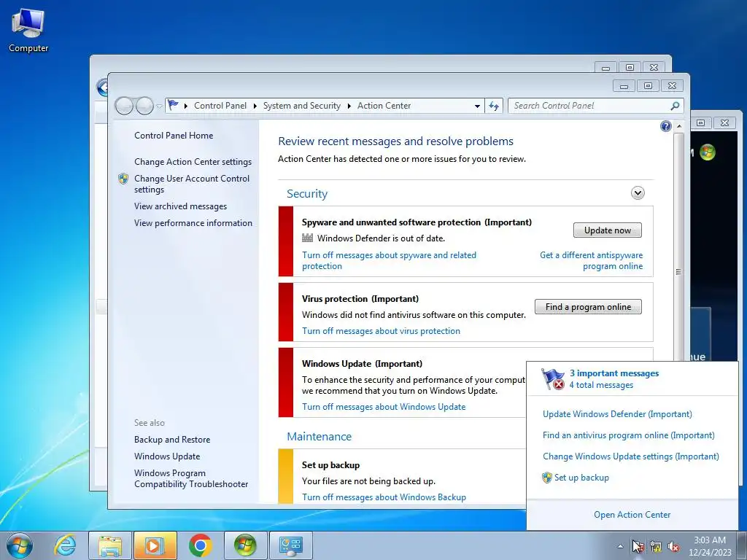Click Set up backup text in popup
747x560 pixels.
[581, 478]
